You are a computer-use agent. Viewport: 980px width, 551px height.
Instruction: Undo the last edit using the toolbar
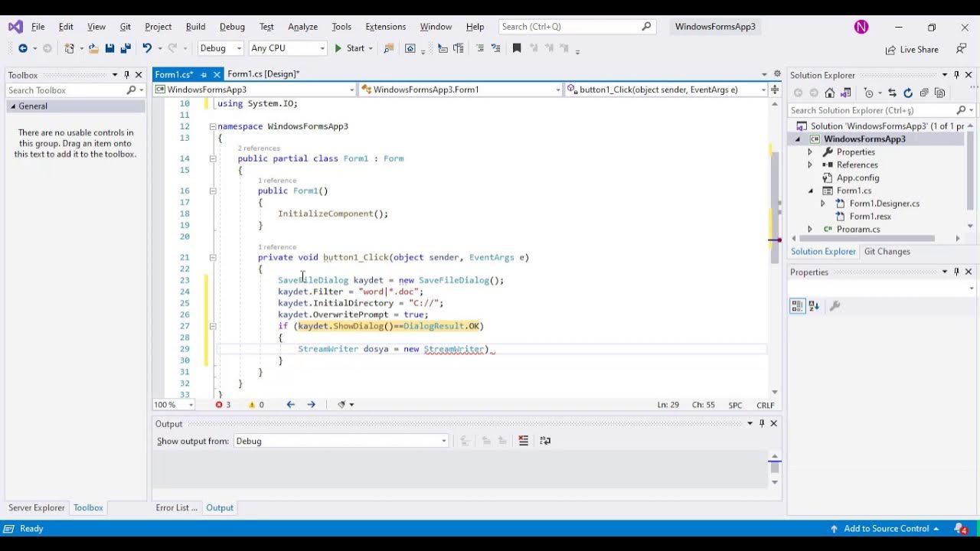146,48
